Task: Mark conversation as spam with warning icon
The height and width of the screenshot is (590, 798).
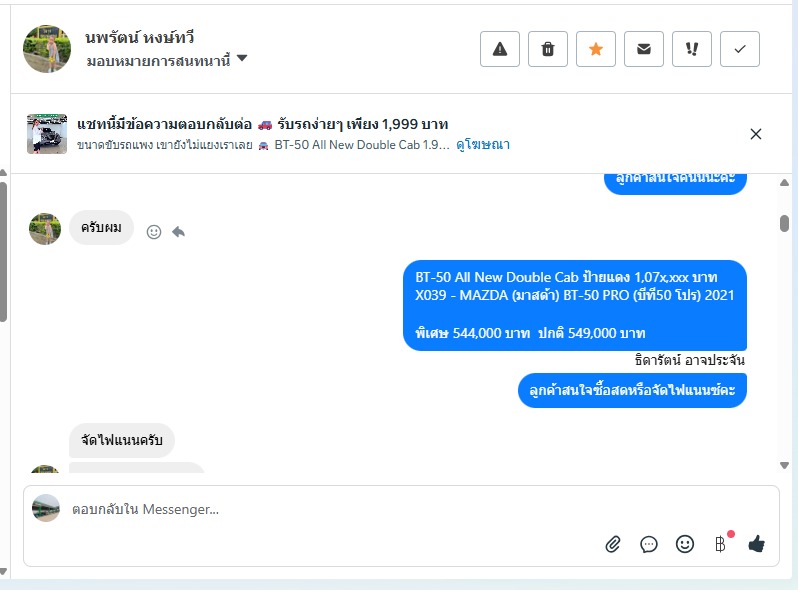Action: pos(500,49)
